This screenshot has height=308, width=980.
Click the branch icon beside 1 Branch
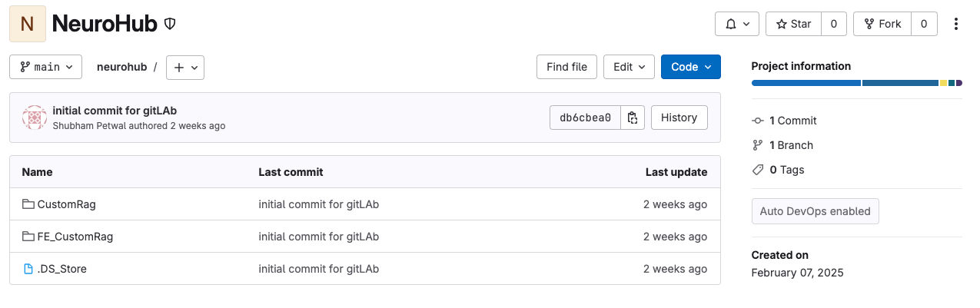(758, 145)
